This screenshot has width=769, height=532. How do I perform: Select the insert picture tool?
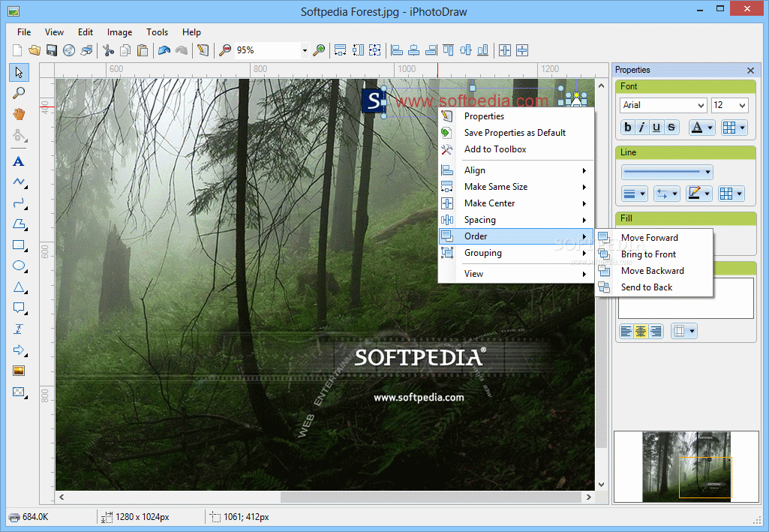(19, 371)
